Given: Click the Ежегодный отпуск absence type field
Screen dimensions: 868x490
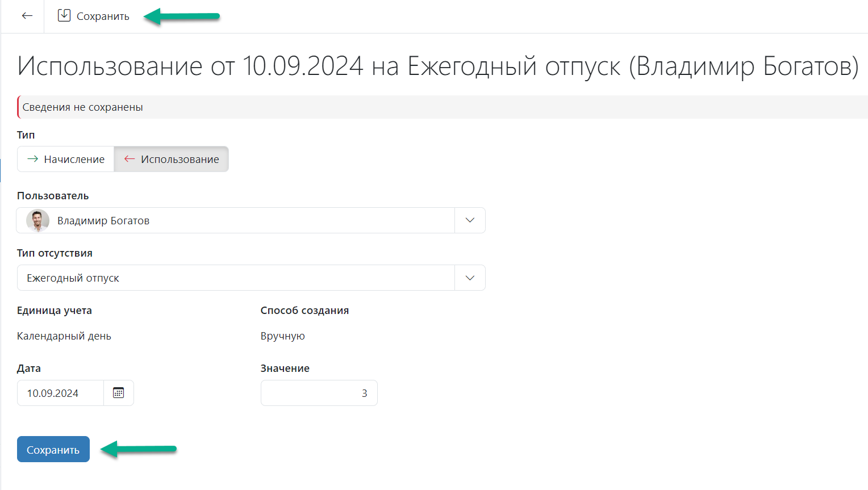Looking at the screenshot, I should tap(236, 278).
